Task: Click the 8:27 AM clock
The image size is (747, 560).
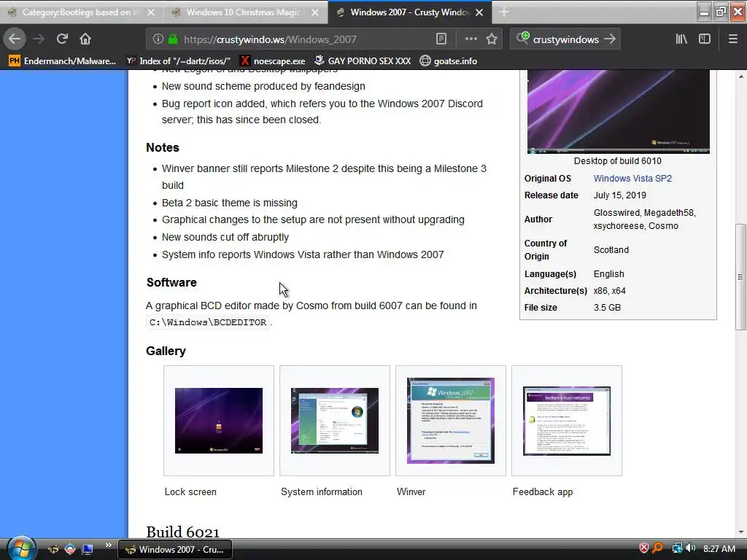Action: coord(719,548)
